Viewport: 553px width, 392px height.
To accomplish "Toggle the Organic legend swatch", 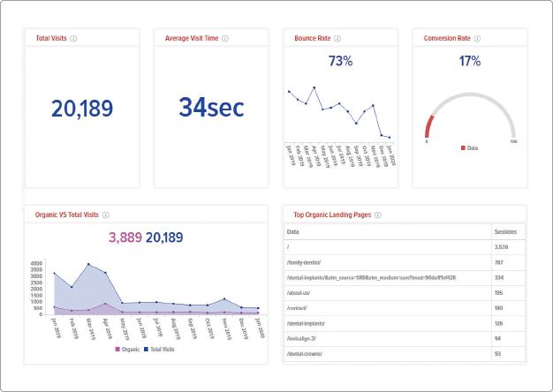I will tap(117, 350).
